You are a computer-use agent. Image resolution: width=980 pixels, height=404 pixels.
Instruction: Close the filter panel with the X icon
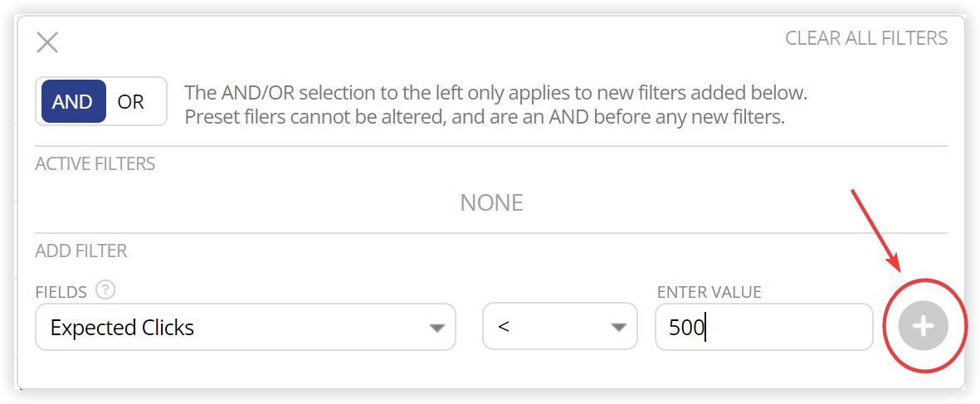coord(47,42)
